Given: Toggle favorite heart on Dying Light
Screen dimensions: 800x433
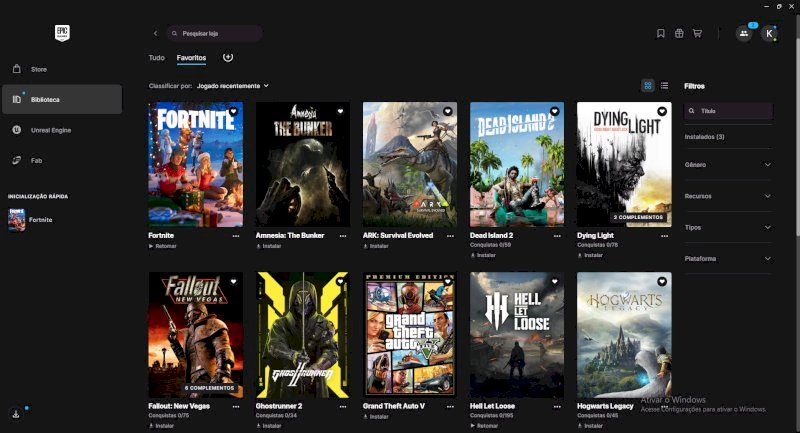Looking at the screenshot, I should [662, 111].
